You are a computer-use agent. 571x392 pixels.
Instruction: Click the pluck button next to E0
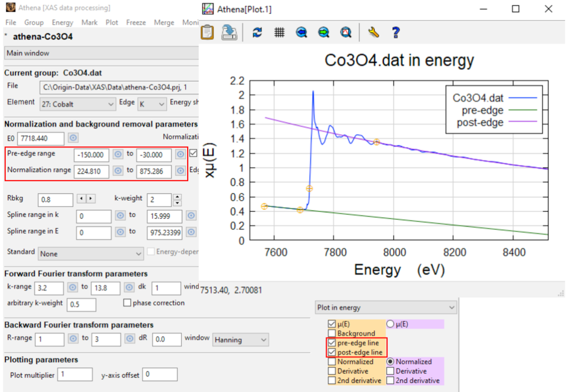click(x=73, y=138)
